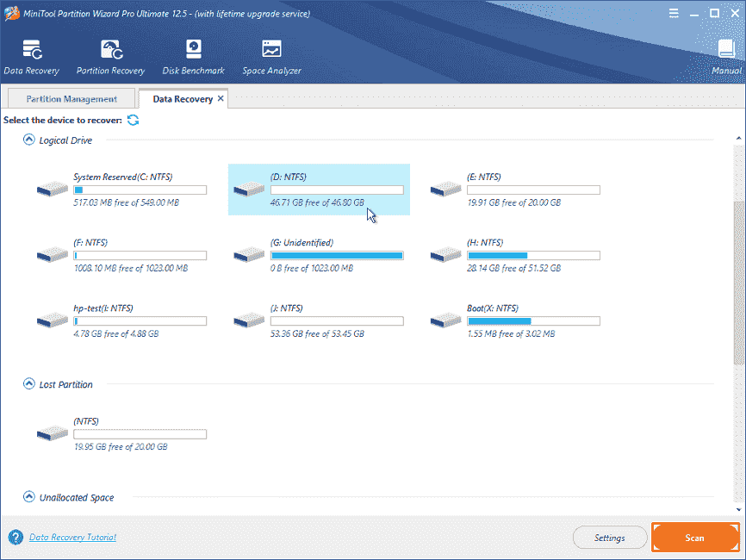Click "53.36 GB free of 53.45 GB" text
This screenshot has width=746, height=560.
tap(317, 334)
